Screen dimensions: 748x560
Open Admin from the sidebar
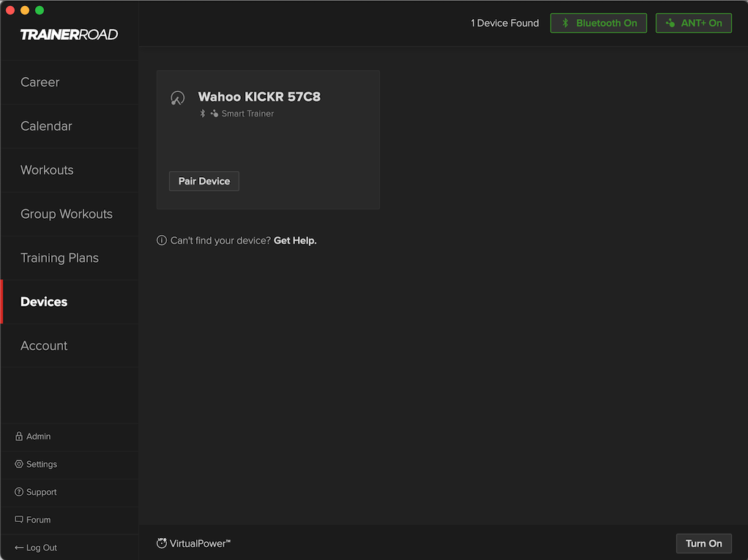pos(70,436)
